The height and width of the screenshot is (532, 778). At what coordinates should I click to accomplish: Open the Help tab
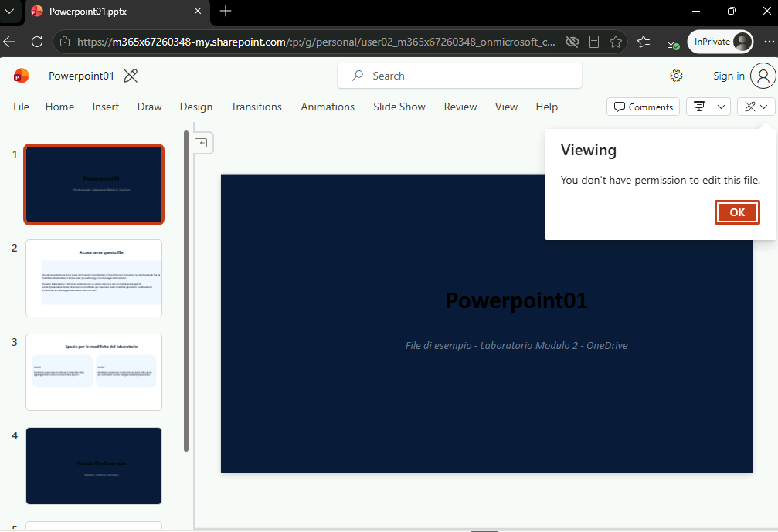(x=546, y=107)
